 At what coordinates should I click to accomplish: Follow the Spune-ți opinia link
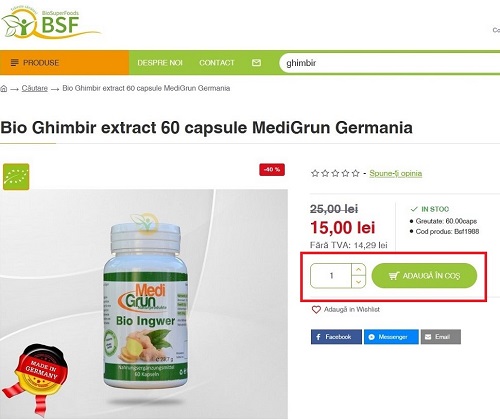pos(395,173)
